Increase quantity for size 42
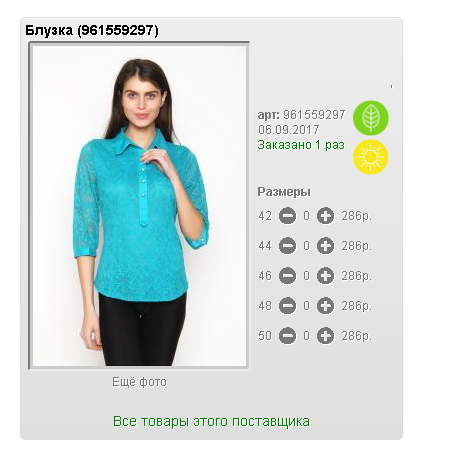Viewport: 463px width, 459px height. pos(325,216)
